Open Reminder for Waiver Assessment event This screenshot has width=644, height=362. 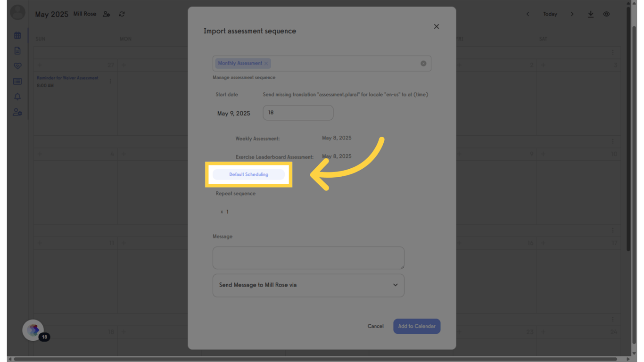(x=67, y=78)
